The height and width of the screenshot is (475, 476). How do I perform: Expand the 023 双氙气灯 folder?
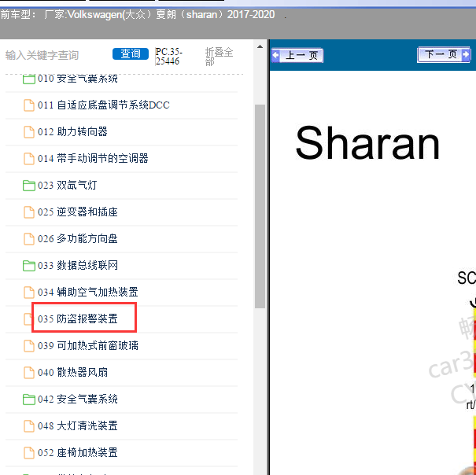pyautogui.click(x=68, y=185)
